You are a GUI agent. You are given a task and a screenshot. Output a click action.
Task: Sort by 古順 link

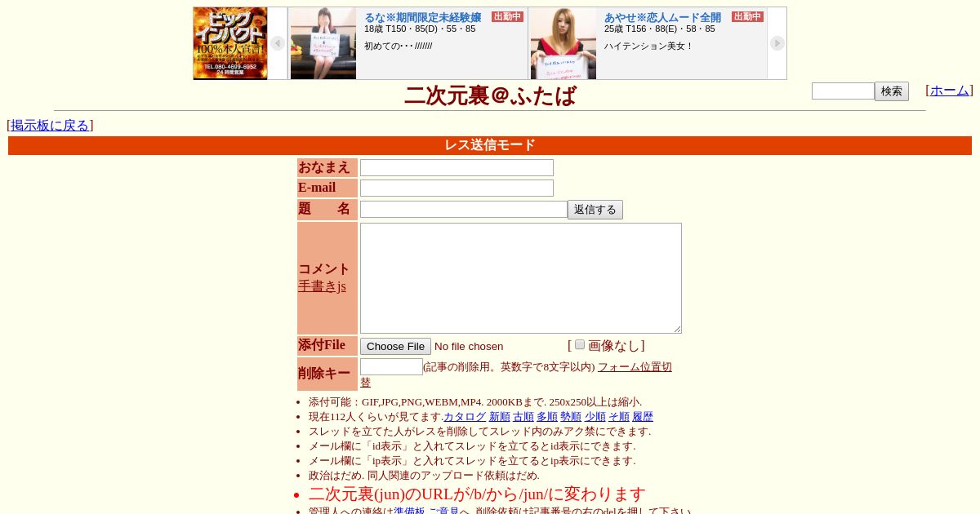tap(523, 417)
